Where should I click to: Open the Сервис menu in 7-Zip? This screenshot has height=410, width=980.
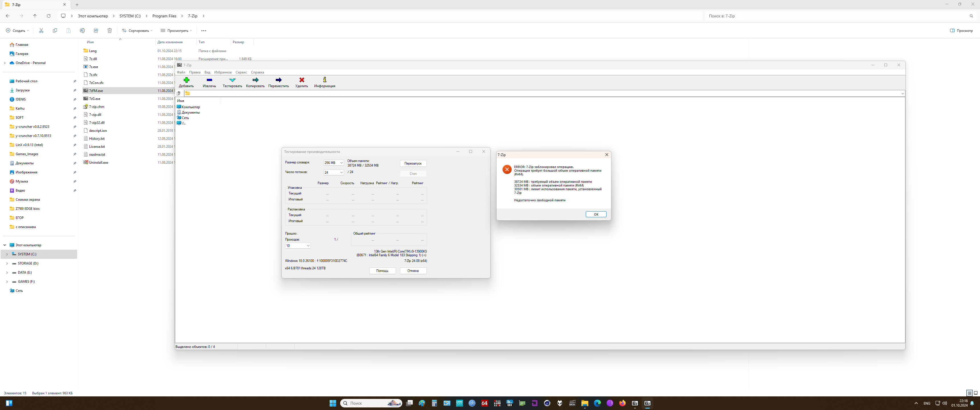pos(241,72)
